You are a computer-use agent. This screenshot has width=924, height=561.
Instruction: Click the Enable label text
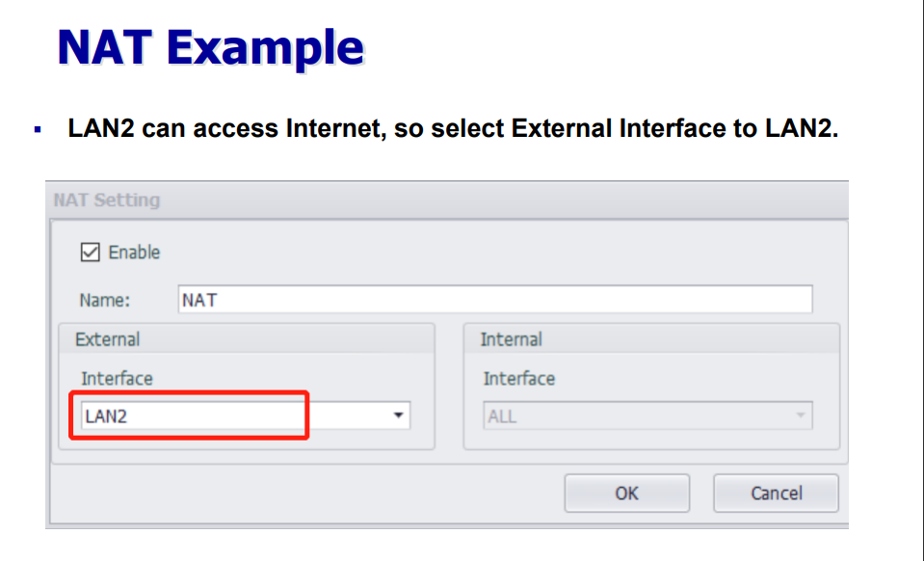click(134, 253)
